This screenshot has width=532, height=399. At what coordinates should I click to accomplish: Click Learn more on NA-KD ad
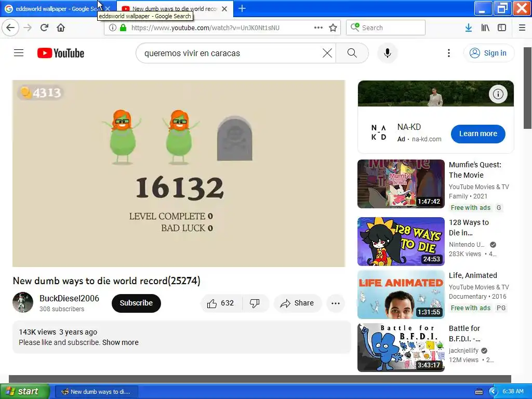point(478,134)
